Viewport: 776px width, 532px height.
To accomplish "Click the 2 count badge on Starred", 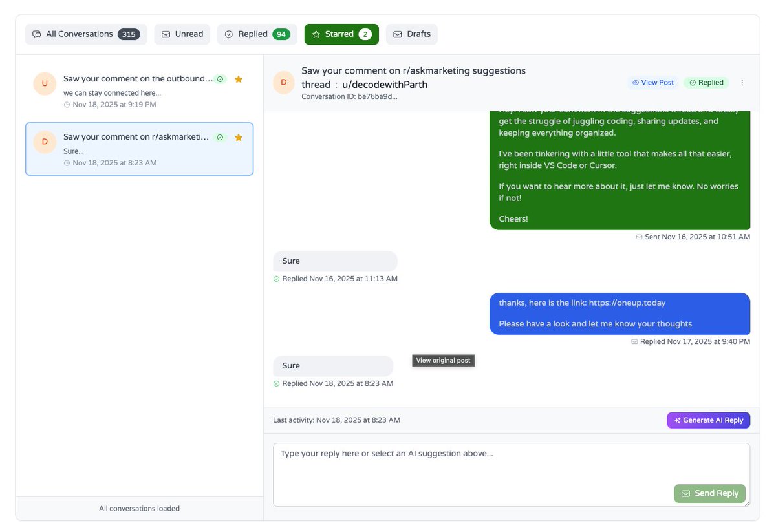I will click(365, 34).
